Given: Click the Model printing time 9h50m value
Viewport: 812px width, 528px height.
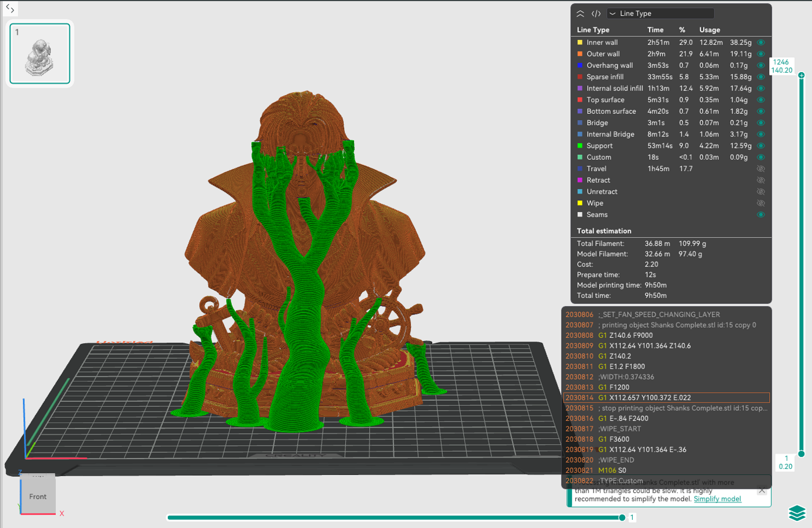Looking at the screenshot, I should (656, 285).
